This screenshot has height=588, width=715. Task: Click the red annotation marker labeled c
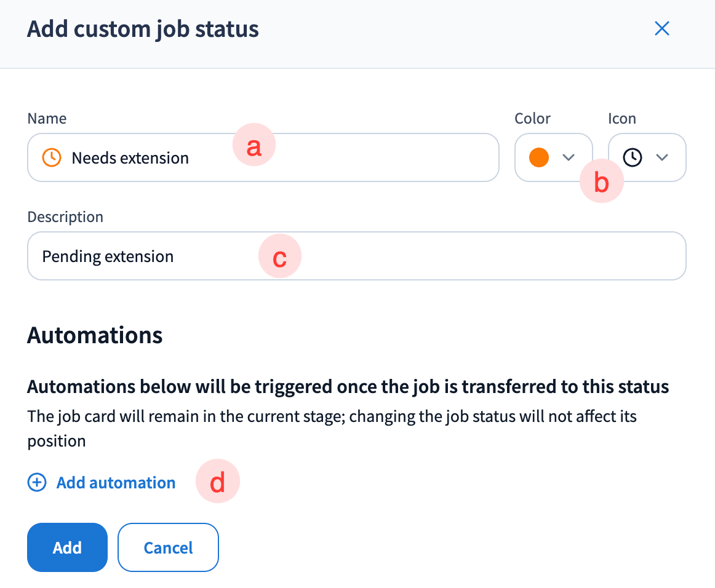point(279,258)
